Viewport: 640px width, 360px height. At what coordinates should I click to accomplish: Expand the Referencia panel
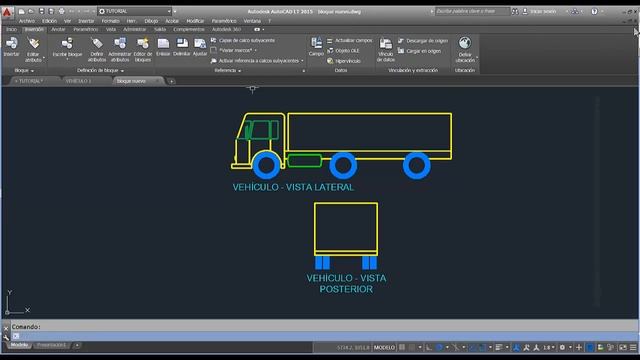click(x=228, y=71)
